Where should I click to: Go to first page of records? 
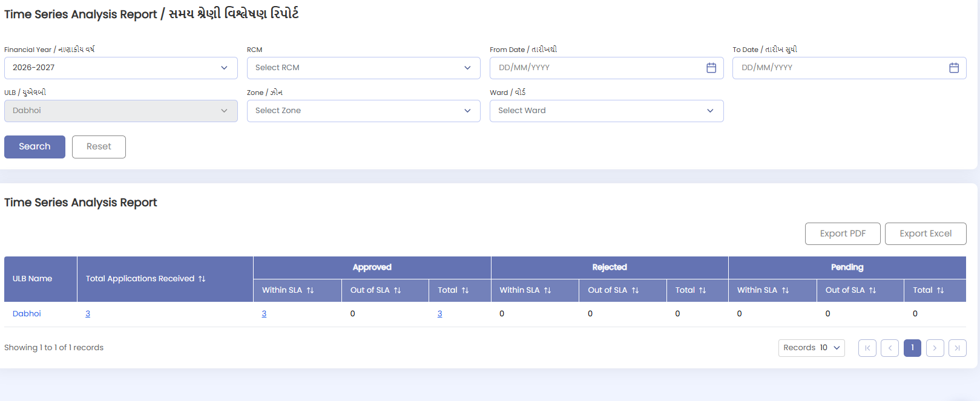click(x=867, y=348)
